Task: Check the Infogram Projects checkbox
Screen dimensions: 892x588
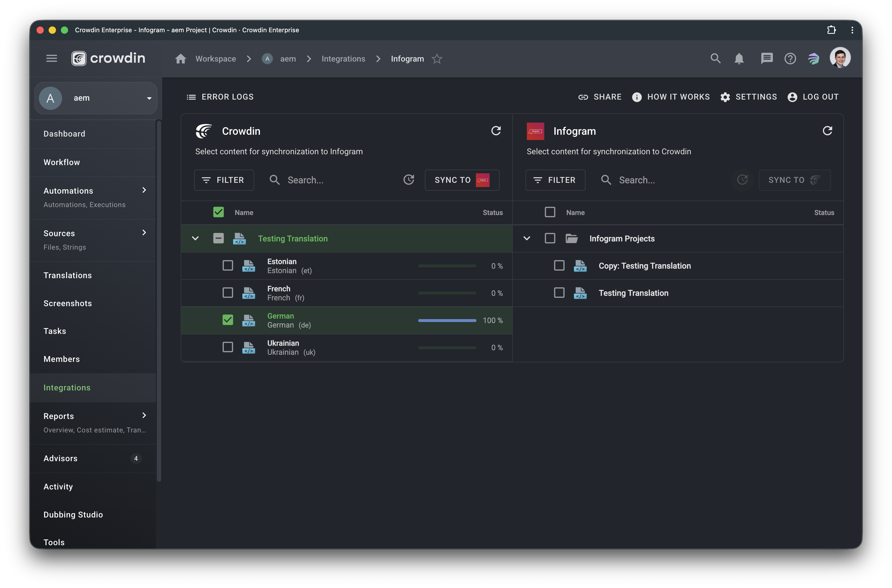Action: pos(550,239)
